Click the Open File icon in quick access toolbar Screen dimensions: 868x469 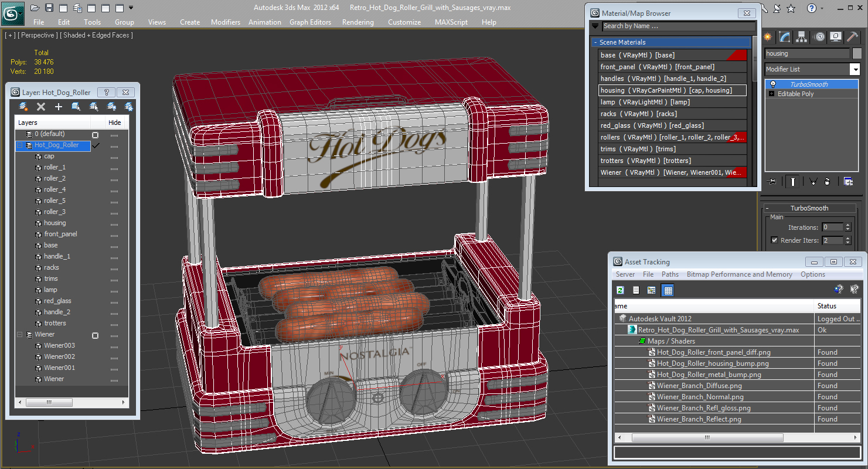click(35, 8)
